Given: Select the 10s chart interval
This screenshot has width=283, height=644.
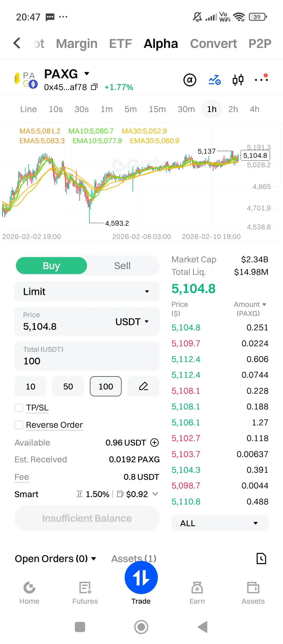Looking at the screenshot, I should [x=56, y=109].
